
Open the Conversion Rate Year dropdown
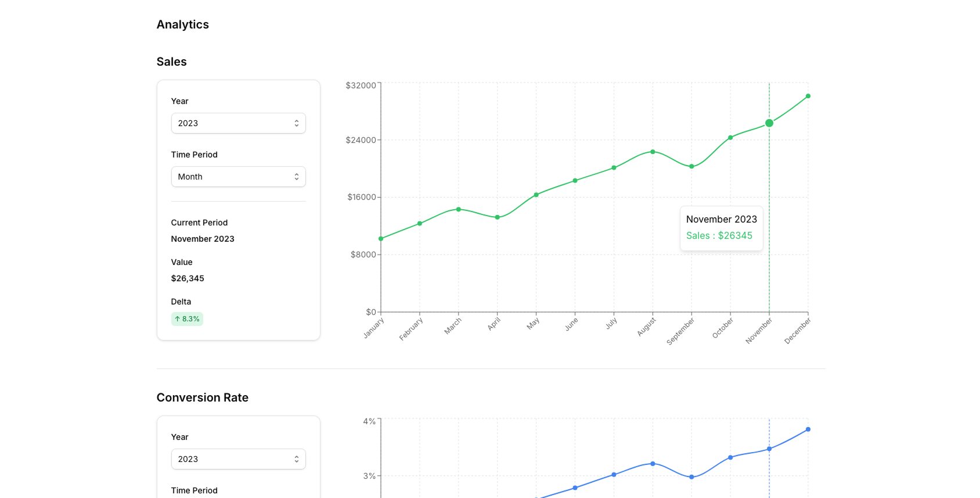pyautogui.click(x=238, y=459)
